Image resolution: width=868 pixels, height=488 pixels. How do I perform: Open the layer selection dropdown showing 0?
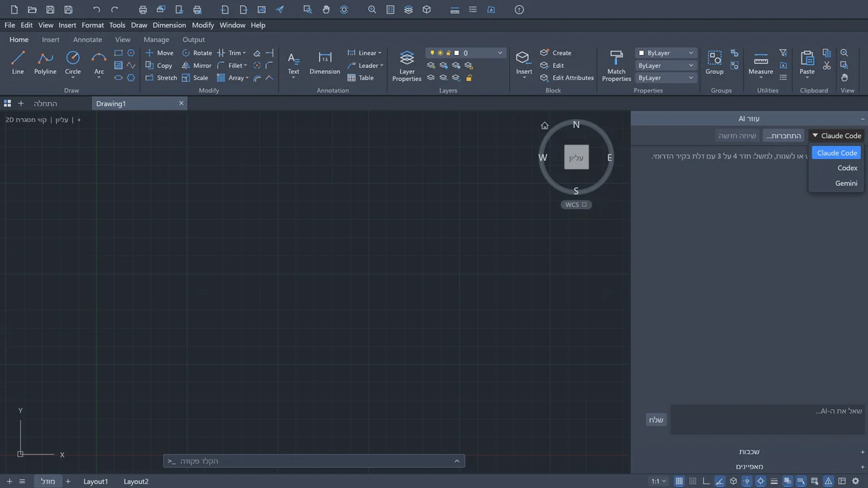pyautogui.click(x=466, y=53)
